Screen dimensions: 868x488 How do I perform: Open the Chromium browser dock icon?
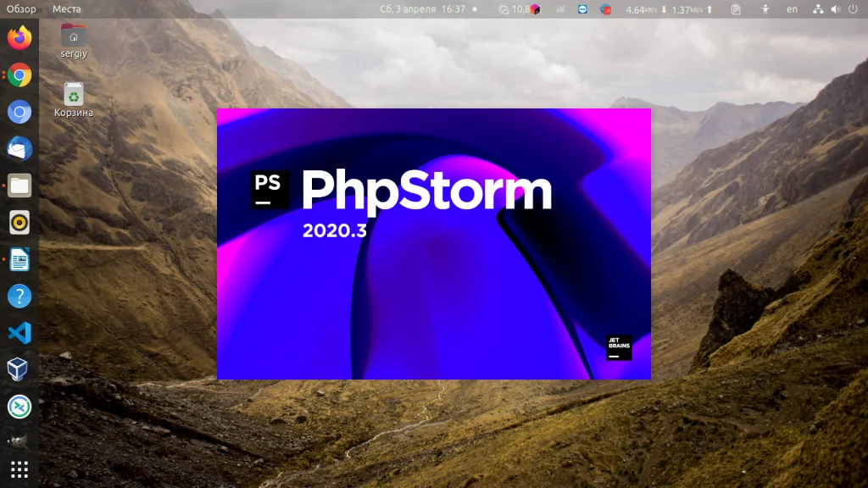click(x=19, y=113)
